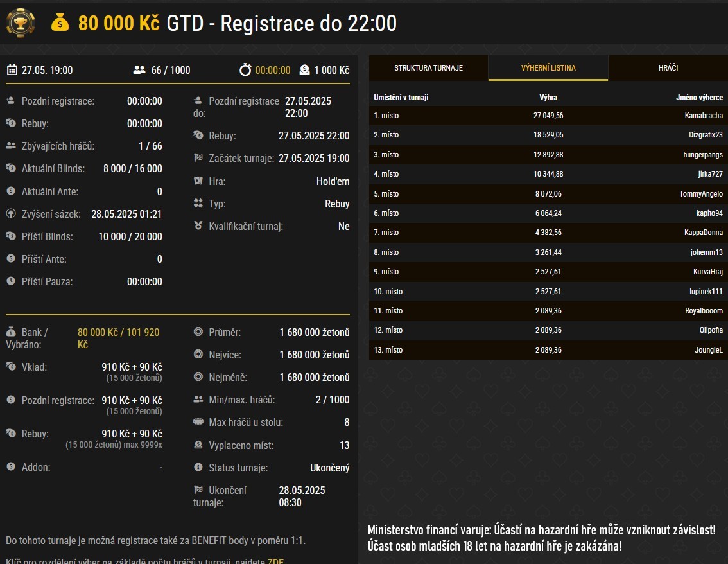
Task: Click the flag icon beside Začátek turnaje
Action: tap(198, 158)
